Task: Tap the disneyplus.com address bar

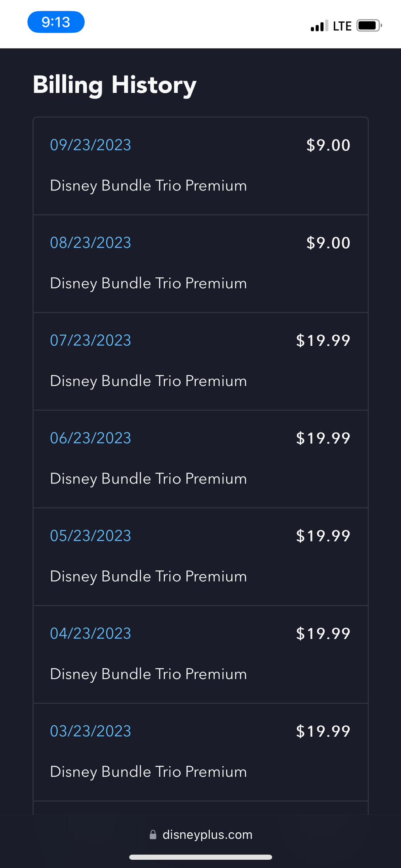Action: (201, 834)
